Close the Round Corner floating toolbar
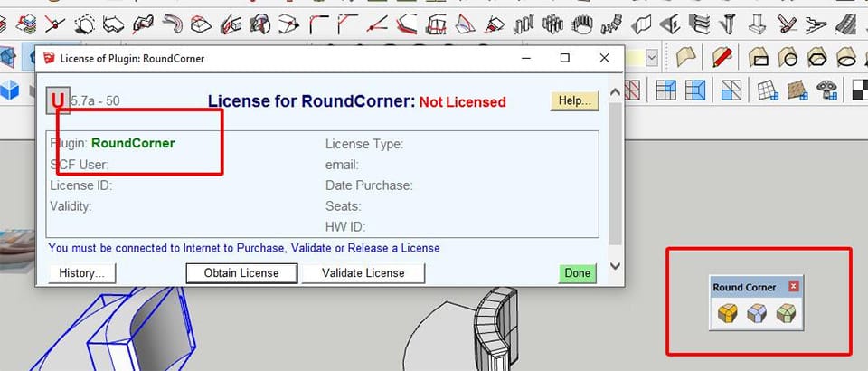 point(793,286)
